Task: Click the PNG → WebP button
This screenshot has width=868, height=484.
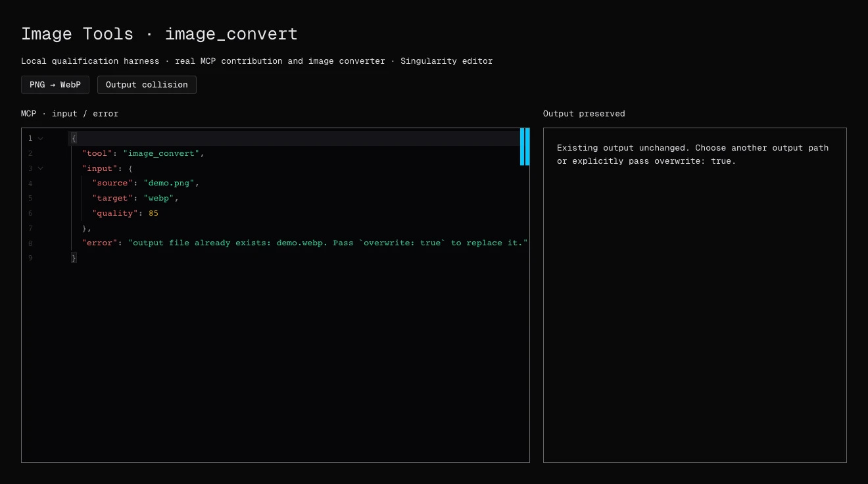Action: [x=55, y=85]
